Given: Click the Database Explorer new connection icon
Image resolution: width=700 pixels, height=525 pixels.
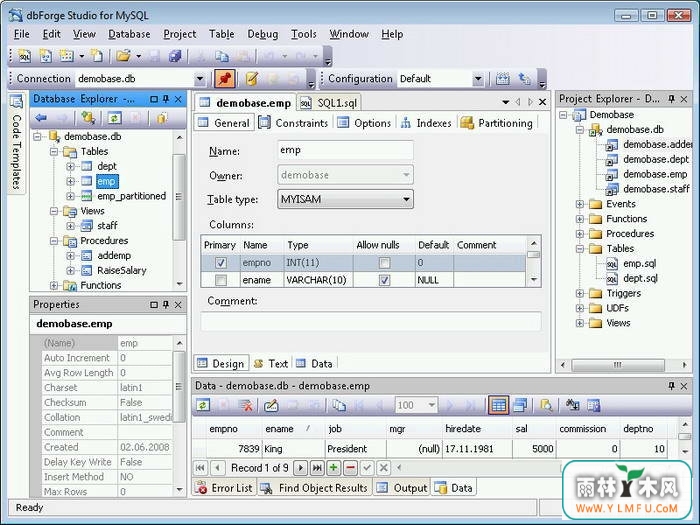Looking at the screenshot, I should [88, 118].
